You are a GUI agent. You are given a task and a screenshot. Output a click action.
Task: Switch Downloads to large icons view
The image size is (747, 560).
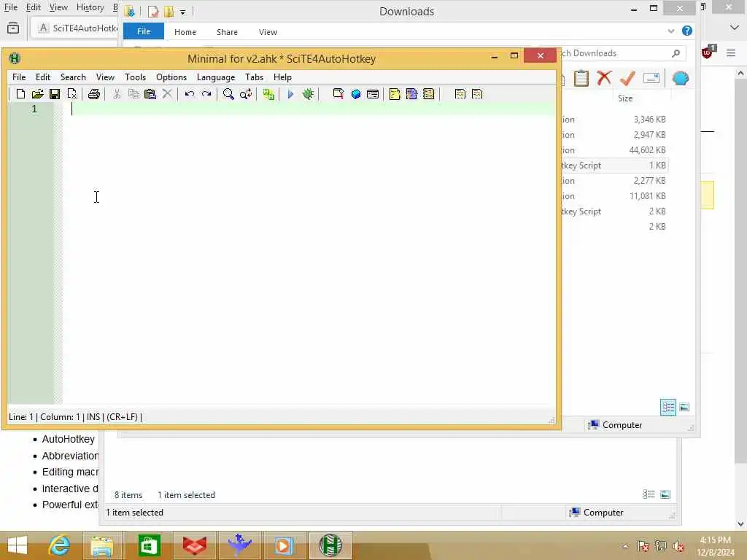click(x=684, y=407)
